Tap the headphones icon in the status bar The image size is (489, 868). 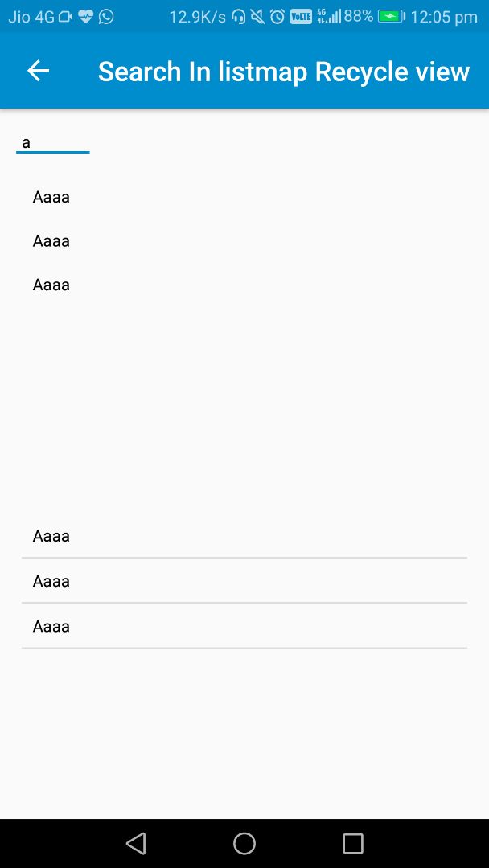coord(238,16)
